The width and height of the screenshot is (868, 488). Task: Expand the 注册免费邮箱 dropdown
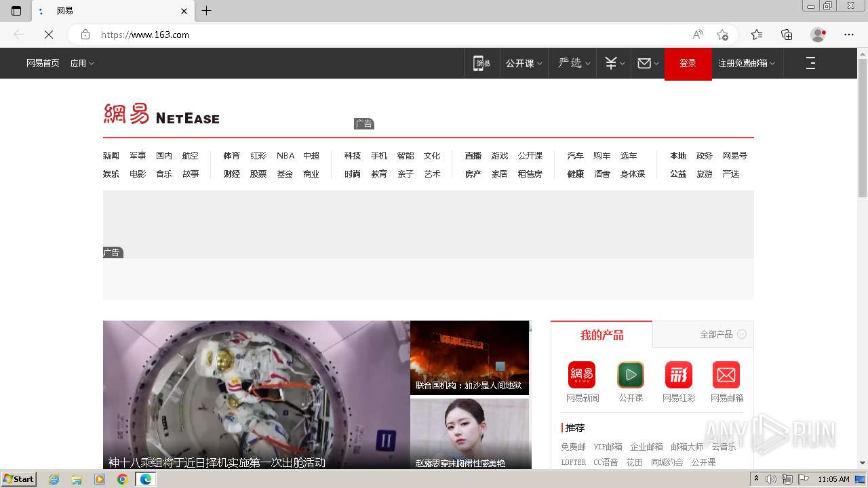point(747,63)
